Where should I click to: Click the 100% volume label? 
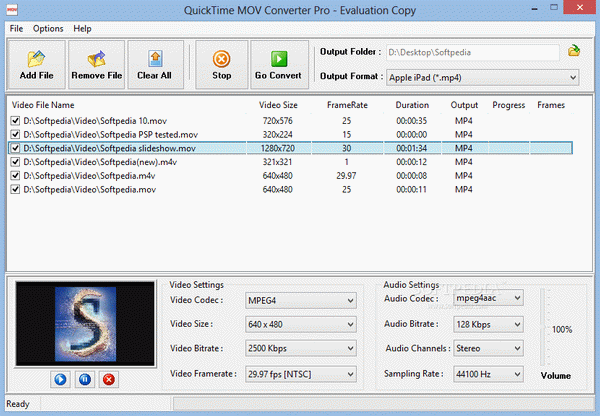pos(562,330)
